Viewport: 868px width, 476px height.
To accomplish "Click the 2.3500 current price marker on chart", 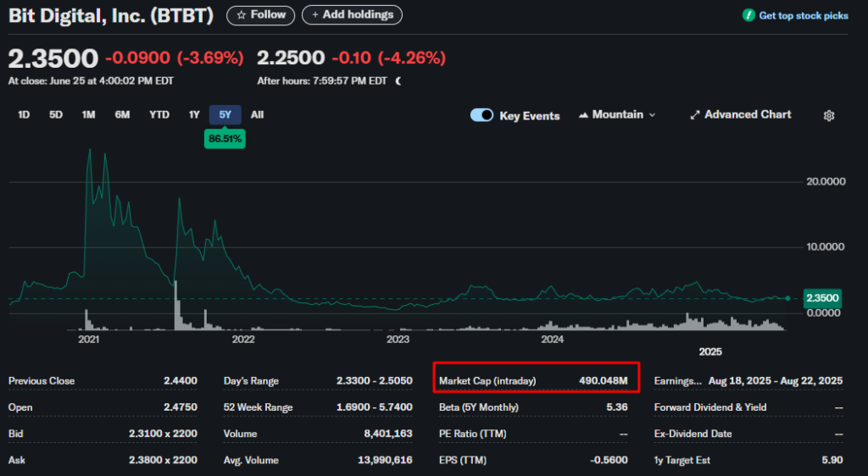I will [x=821, y=298].
